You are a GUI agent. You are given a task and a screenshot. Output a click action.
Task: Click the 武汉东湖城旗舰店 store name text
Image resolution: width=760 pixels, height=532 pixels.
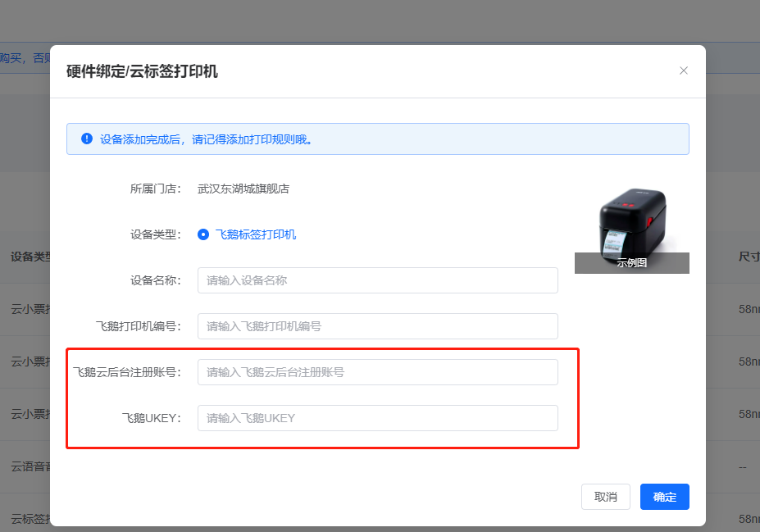(x=243, y=189)
